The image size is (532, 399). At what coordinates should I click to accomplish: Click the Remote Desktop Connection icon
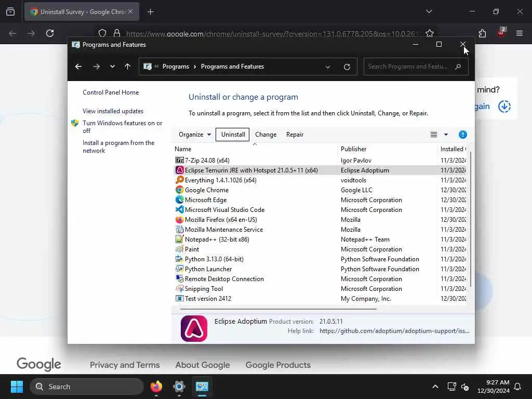(179, 278)
